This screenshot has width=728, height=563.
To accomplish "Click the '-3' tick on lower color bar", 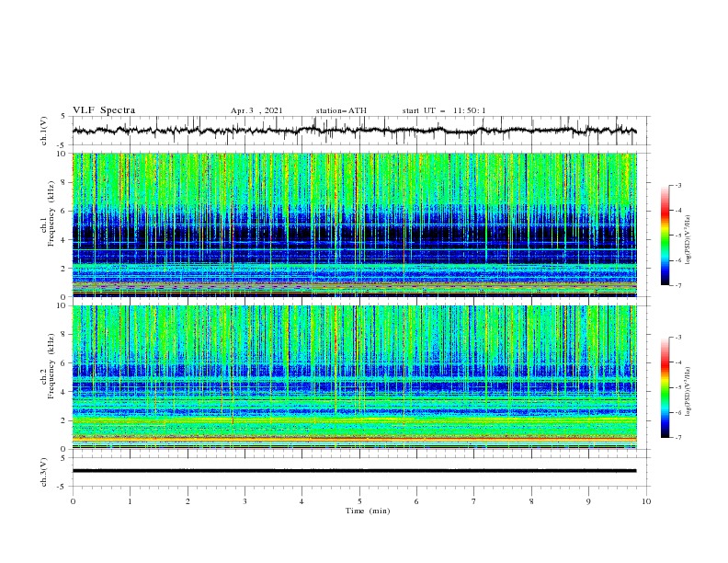I will tap(678, 338).
